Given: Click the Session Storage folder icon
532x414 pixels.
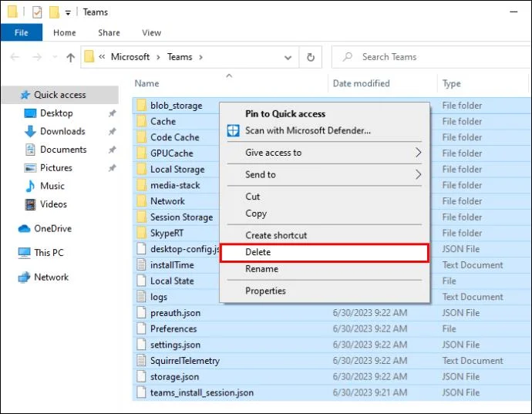Looking at the screenshot, I should click(142, 217).
